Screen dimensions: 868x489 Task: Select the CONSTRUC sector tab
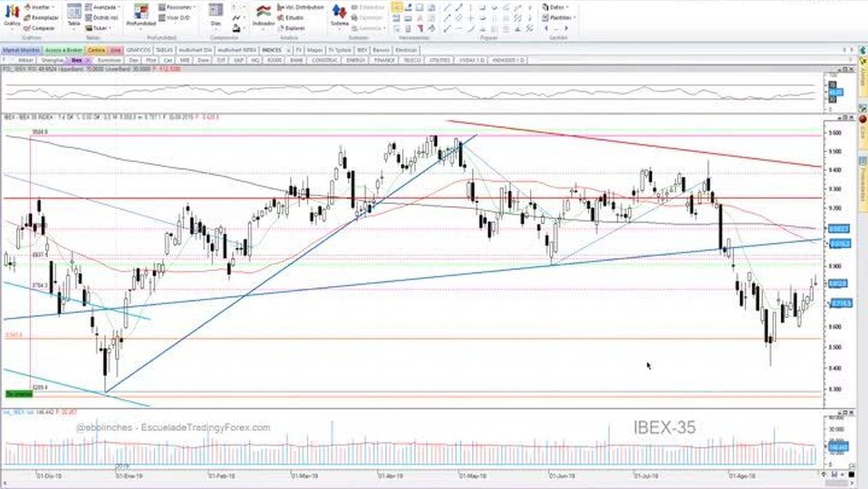[x=326, y=60]
